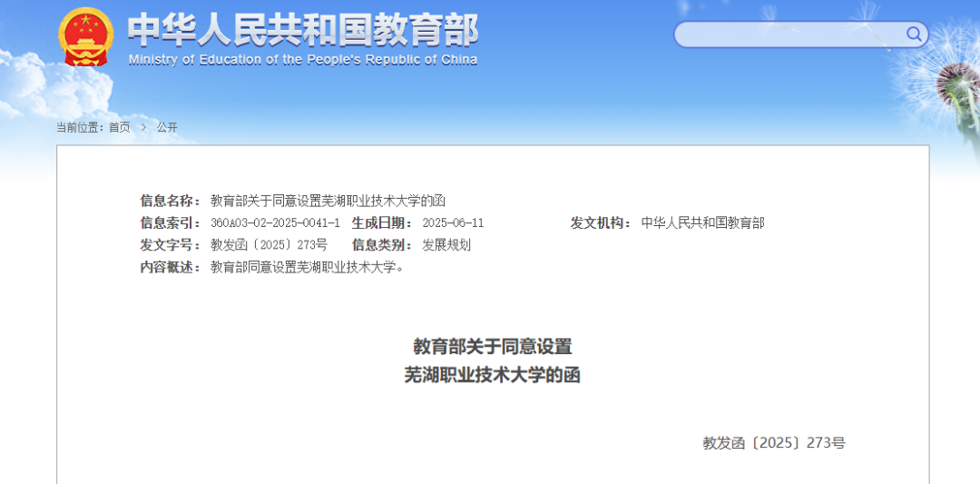Click the 信息名称 label
Viewport: 980px width, 484px height.
click(x=168, y=201)
